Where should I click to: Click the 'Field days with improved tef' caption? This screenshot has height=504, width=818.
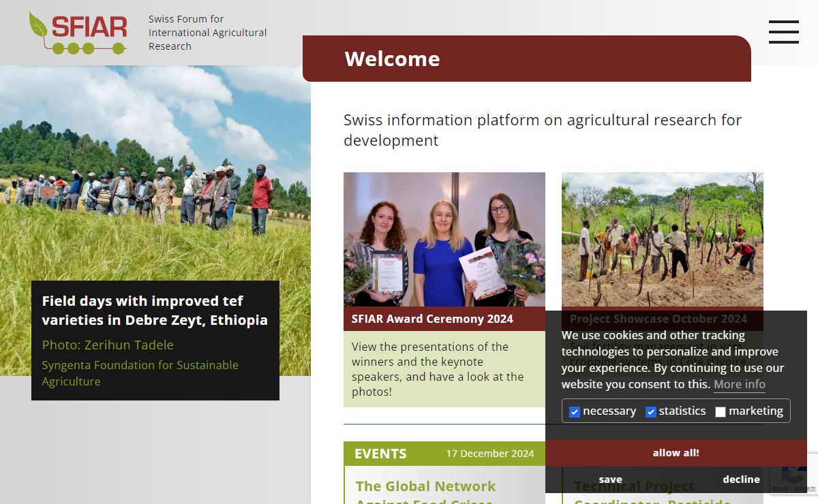click(155, 311)
